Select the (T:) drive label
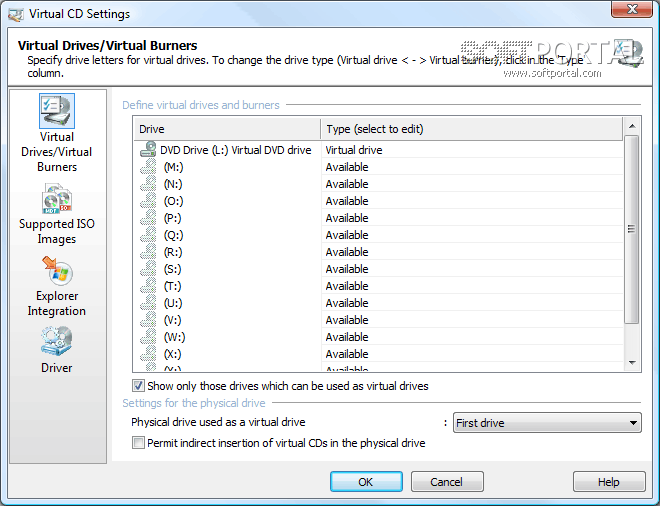Image resolution: width=660 pixels, height=506 pixels. point(173,286)
